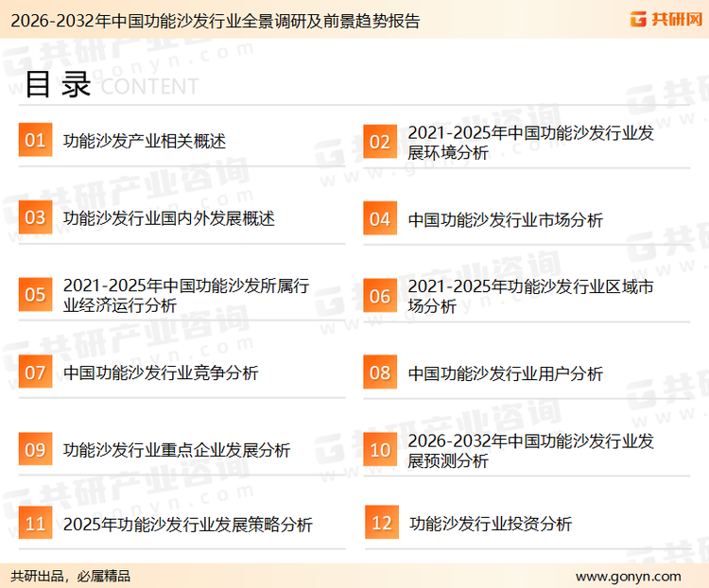The image size is (709, 588).
Task: Select chapter text 2021-2025年中国功能沙发所属行业经济运行分析
Action: tap(186, 295)
